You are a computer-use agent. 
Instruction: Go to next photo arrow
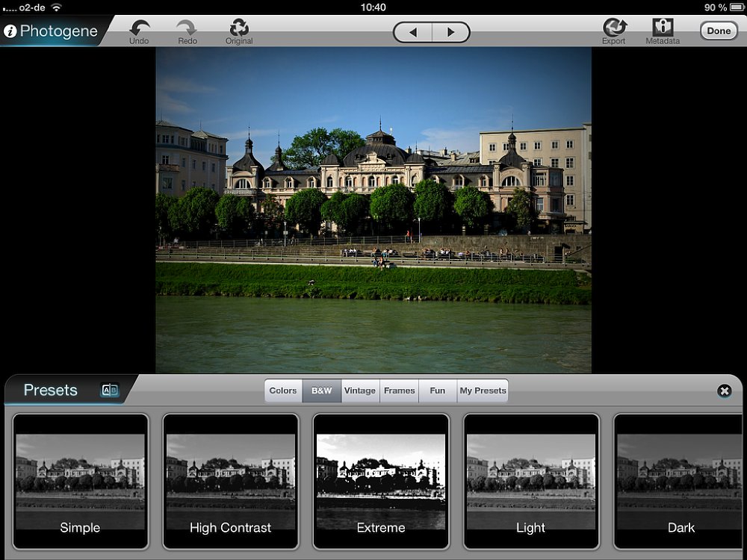[x=450, y=32]
